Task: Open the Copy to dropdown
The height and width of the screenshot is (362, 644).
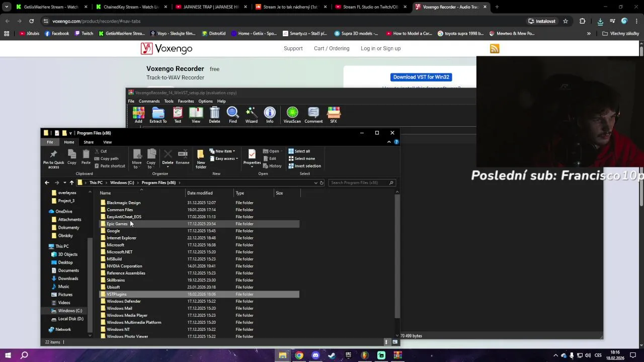Action: 151,158
